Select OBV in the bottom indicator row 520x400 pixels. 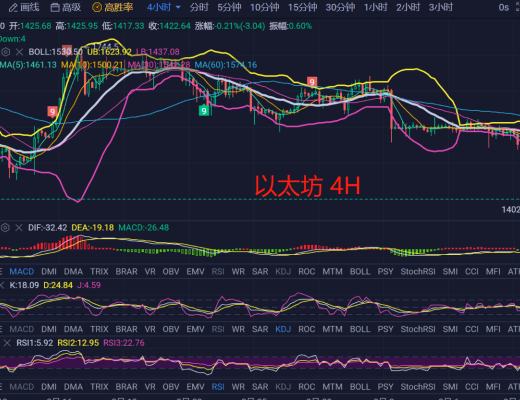click(x=171, y=387)
